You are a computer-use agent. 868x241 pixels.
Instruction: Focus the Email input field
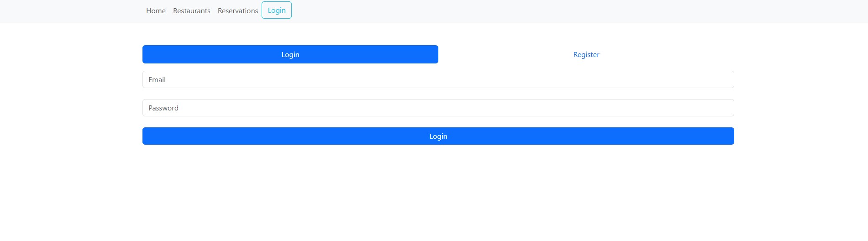[x=438, y=79]
